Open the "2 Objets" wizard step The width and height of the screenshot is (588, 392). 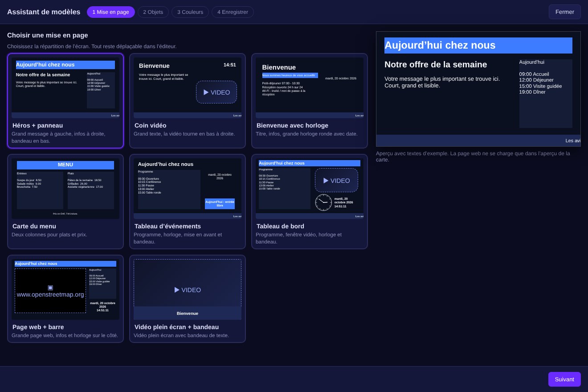pyautogui.click(x=153, y=12)
